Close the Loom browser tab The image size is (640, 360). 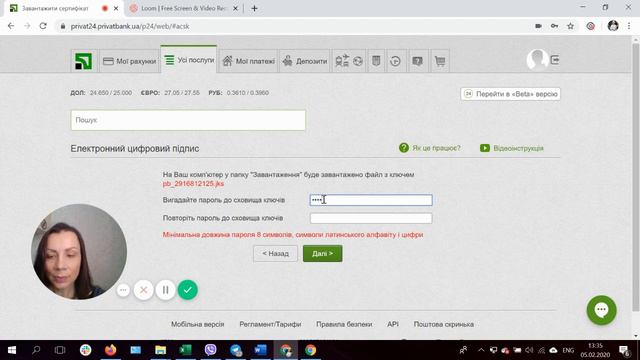(235, 8)
